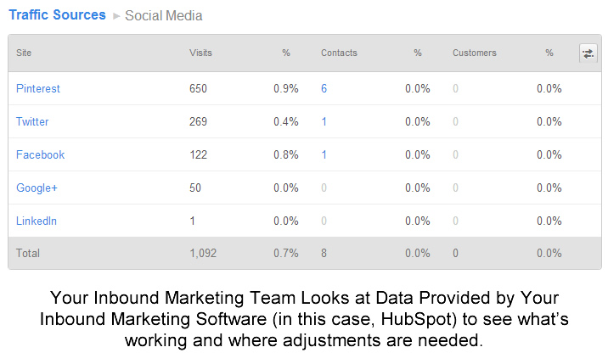Open the Google+ site link
The height and width of the screenshot is (364, 608).
[37, 188]
